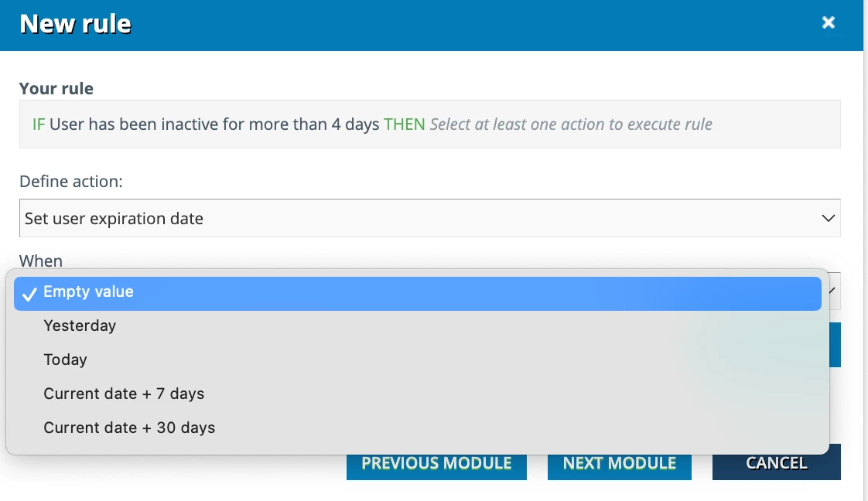Choose Yesterday from the When list

click(80, 326)
